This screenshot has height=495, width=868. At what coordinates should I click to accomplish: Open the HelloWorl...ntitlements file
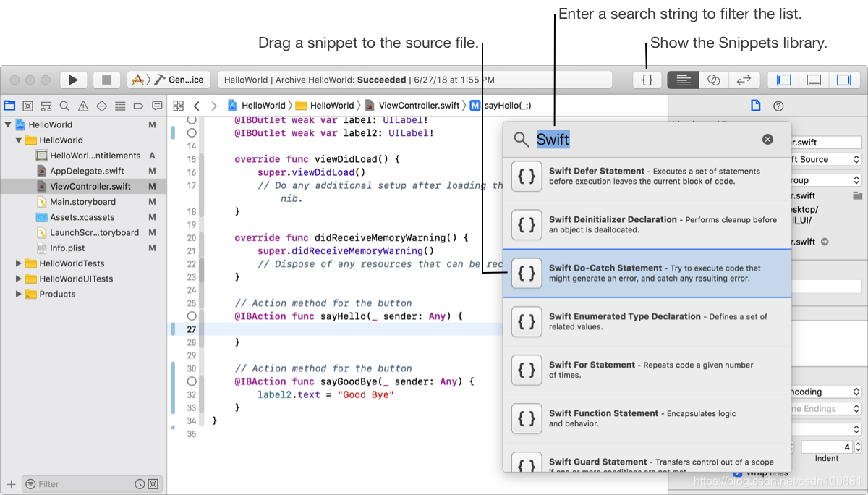[x=83, y=156]
